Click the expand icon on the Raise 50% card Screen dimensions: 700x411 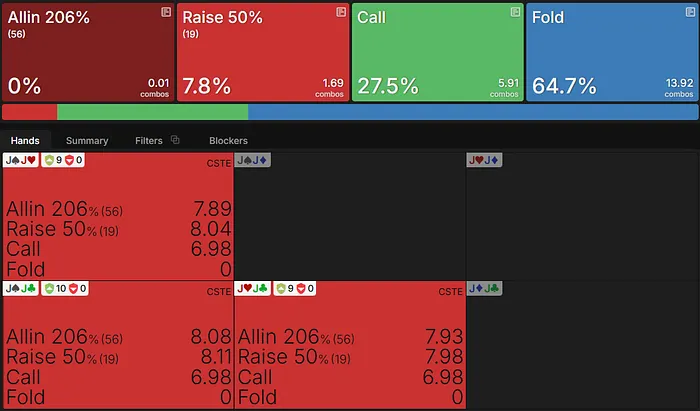341,11
